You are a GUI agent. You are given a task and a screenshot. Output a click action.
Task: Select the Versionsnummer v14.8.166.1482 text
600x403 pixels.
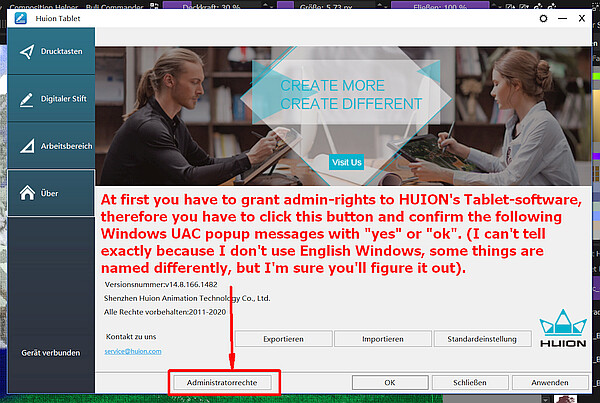[x=161, y=284]
